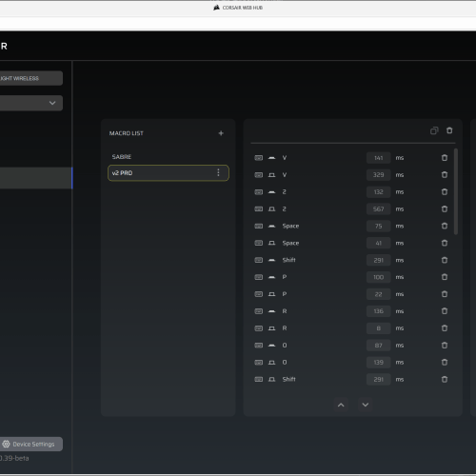Edit the 139 ms delay for key 0
476x476 pixels.
click(378, 362)
